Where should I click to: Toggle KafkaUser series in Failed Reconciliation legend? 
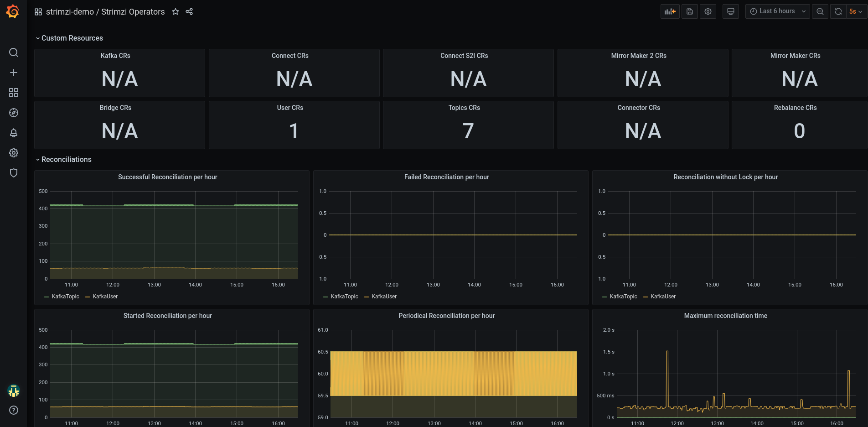pyautogui.click(x=384, y=297)
